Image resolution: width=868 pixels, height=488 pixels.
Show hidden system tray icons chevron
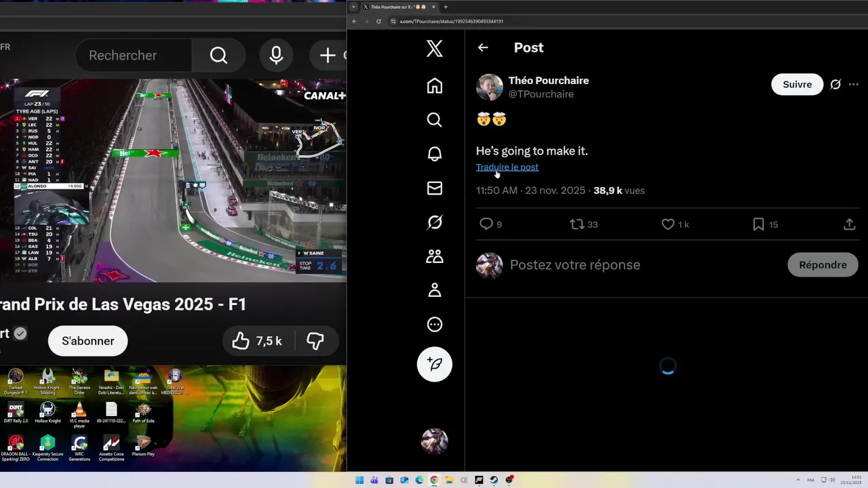point(797,481)
